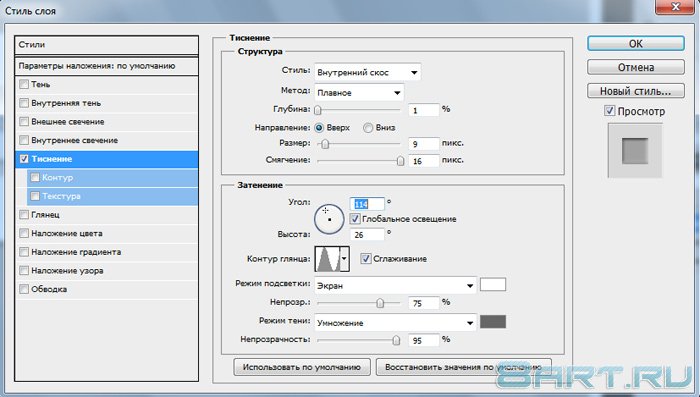Click the style preview thumbnail
This screenshot has height=397, width=700.
pos(635,151)
